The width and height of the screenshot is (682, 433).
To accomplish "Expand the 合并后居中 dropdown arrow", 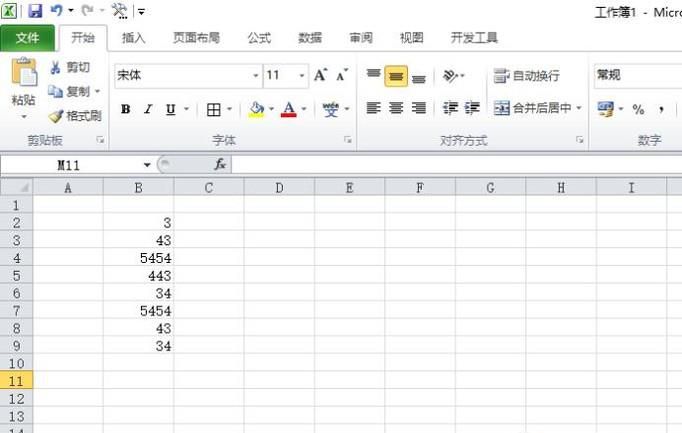I will coord(579,108).
